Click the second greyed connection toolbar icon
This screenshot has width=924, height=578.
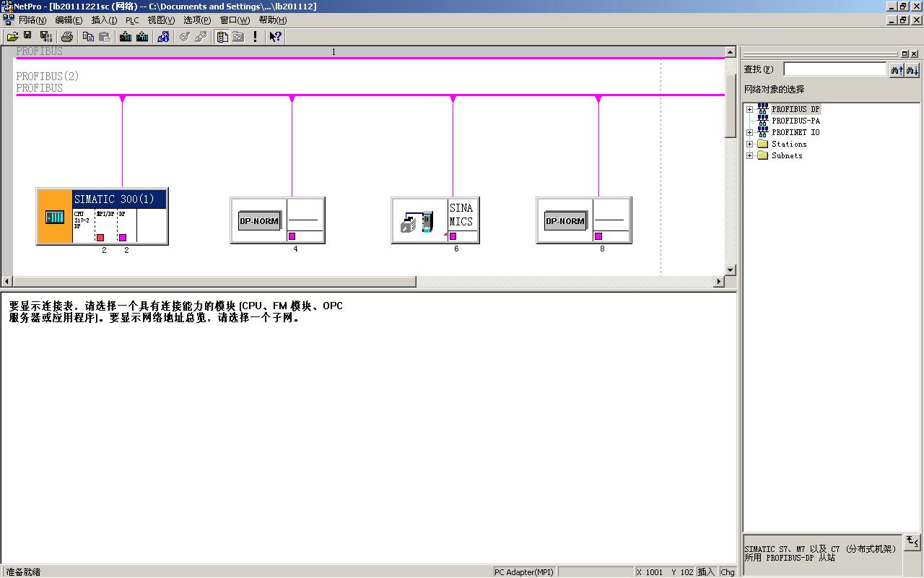[201, 36]
